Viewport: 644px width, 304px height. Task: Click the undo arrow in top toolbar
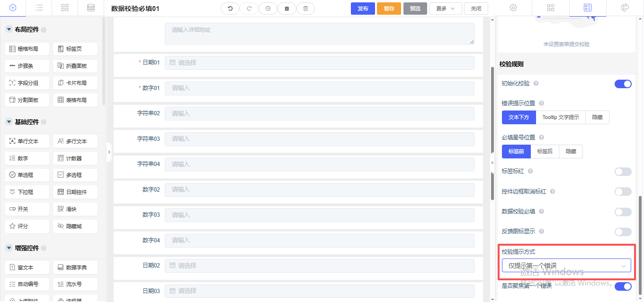tap(230, 9)
